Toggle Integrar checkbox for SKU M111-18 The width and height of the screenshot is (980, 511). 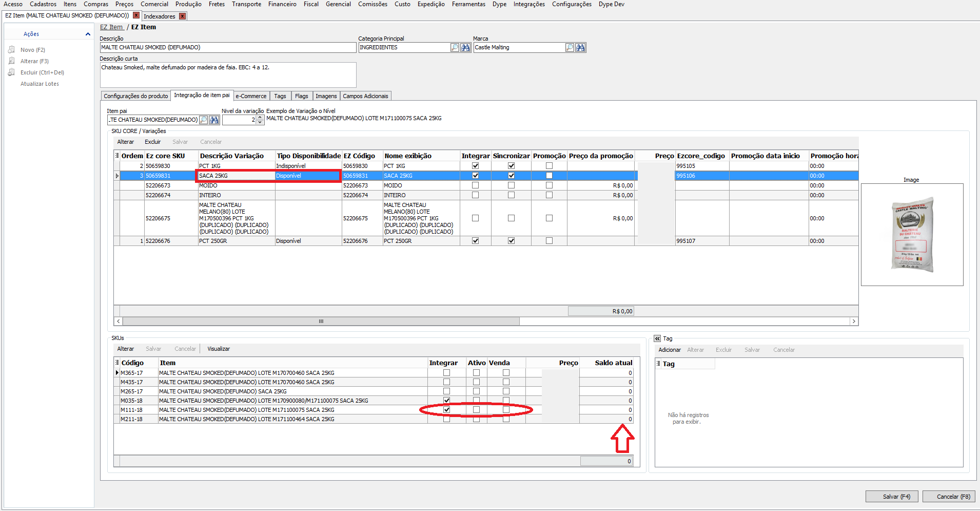click(x=446, y=410)
